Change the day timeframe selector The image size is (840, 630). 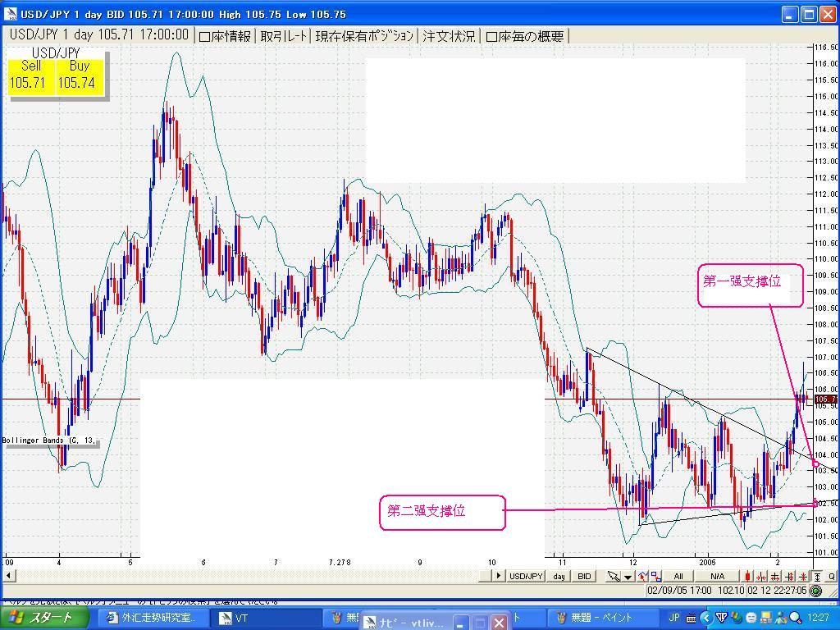click(x=559, y=576)
